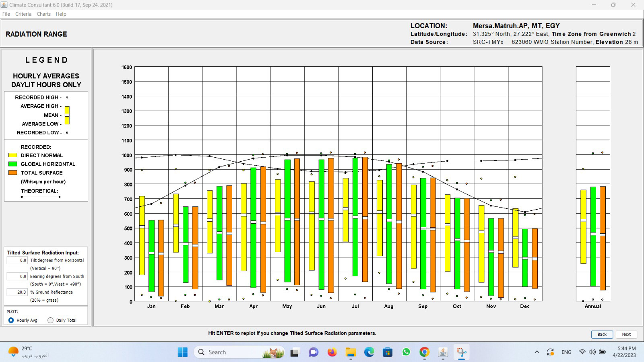Screen dimensions: 644x362
Task: Select the Hourly Avg plot option
Action: point(11,320)
